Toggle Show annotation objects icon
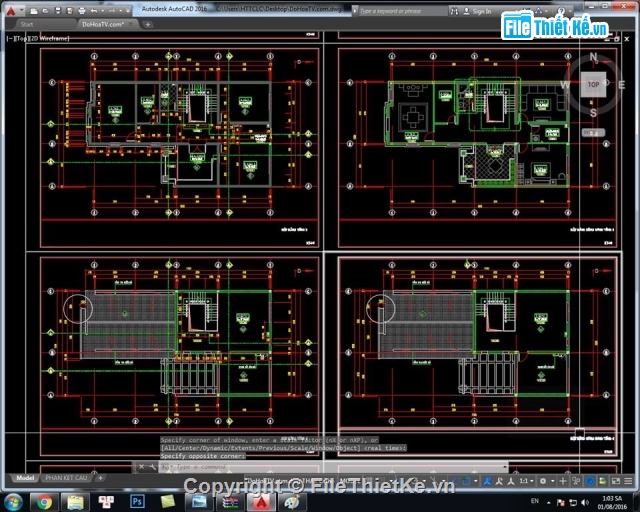The width and height of the screenshot is (640, 512). (487, 481)
